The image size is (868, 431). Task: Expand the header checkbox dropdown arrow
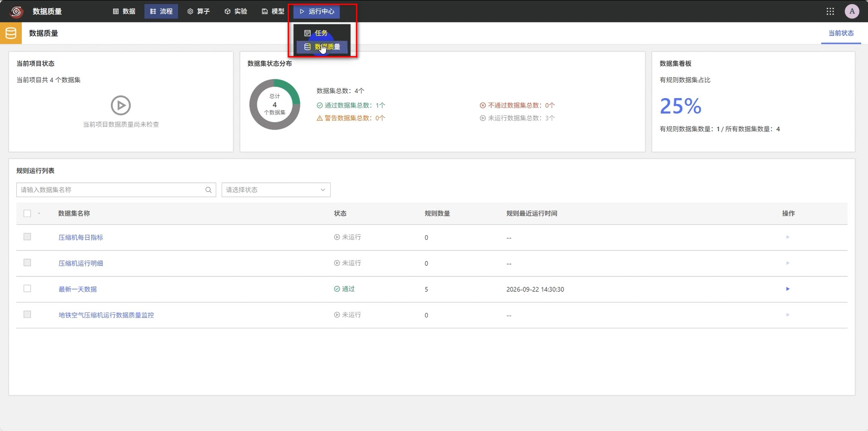39,213
